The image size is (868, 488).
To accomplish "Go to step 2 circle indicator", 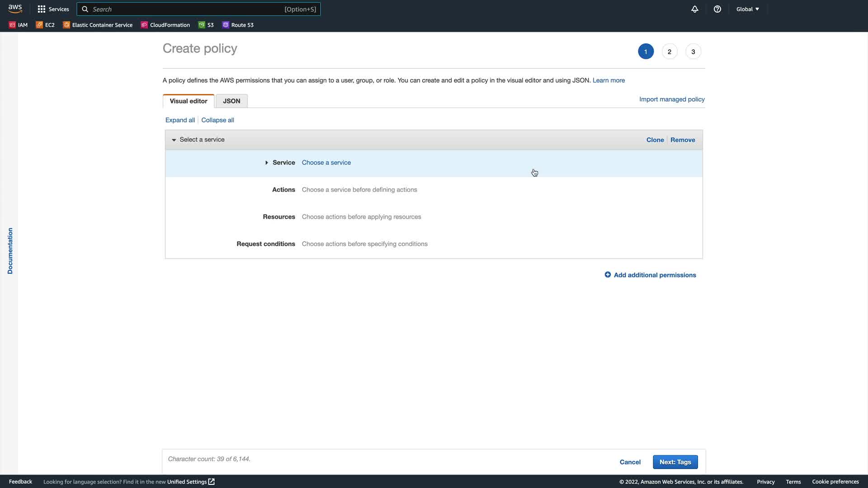I will [670, 52].
